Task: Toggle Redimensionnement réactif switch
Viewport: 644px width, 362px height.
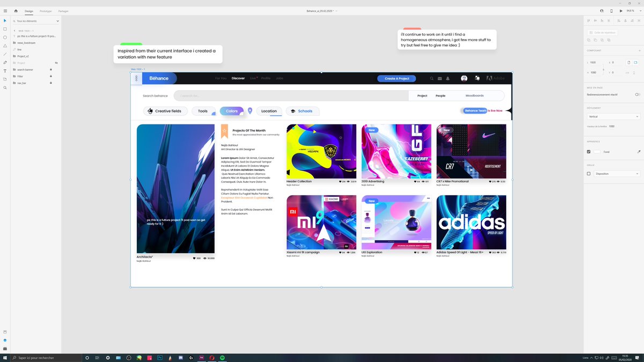Action: point(638,94)
